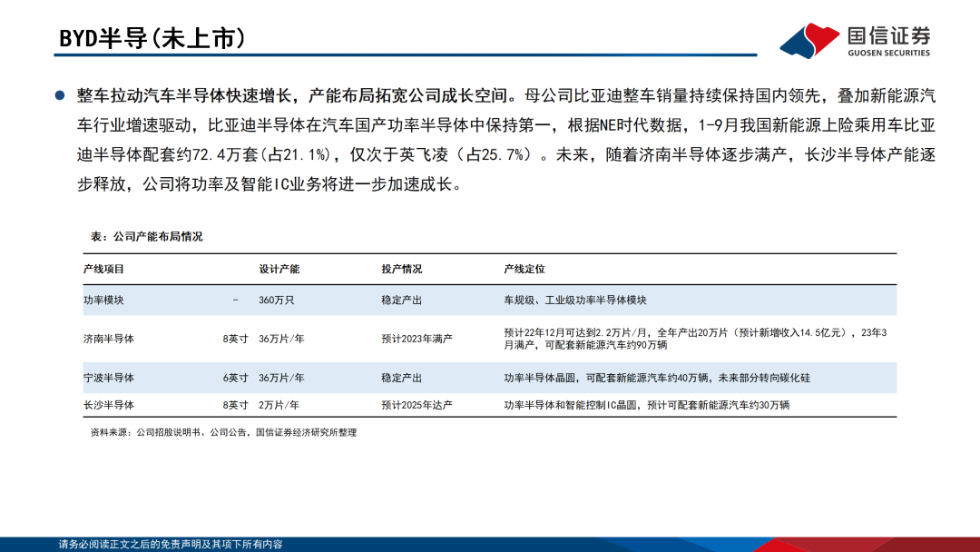Click the paragraph line containing '72.4万套(占21.1%)'
Screen dimensions: 980x552
click(506, 154)
